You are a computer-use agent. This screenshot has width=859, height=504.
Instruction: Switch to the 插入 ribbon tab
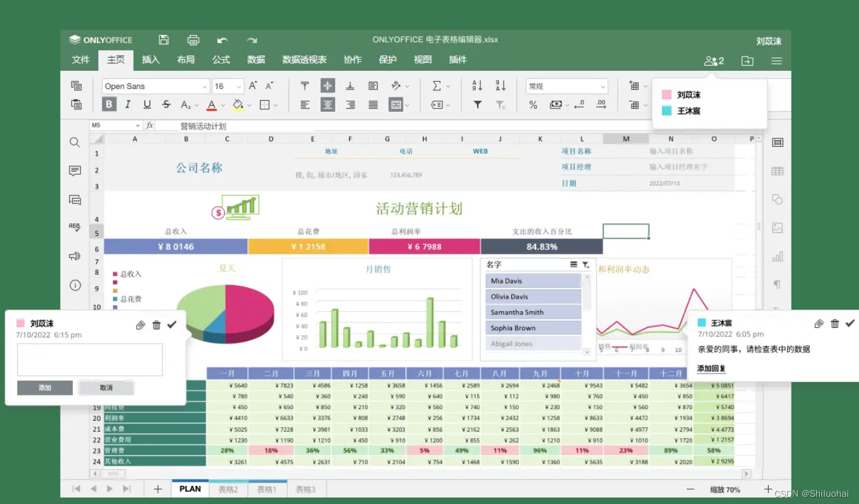click(x=149, y=60)
